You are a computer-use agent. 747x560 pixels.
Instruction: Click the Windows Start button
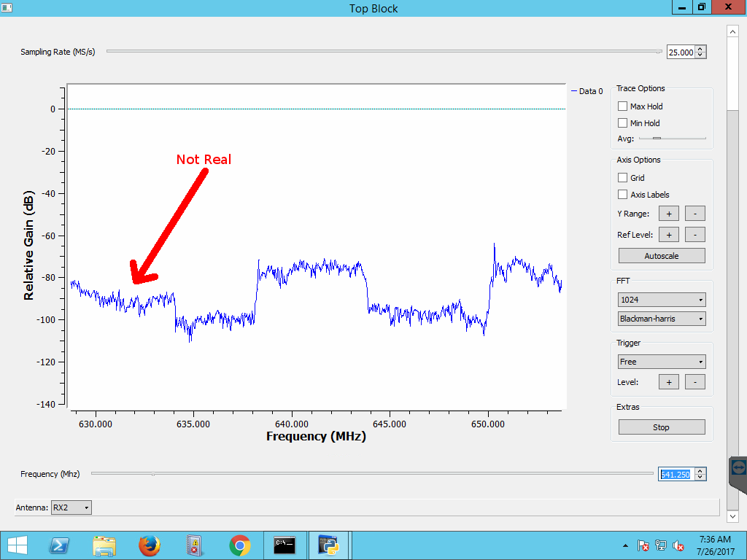point(16,545)
